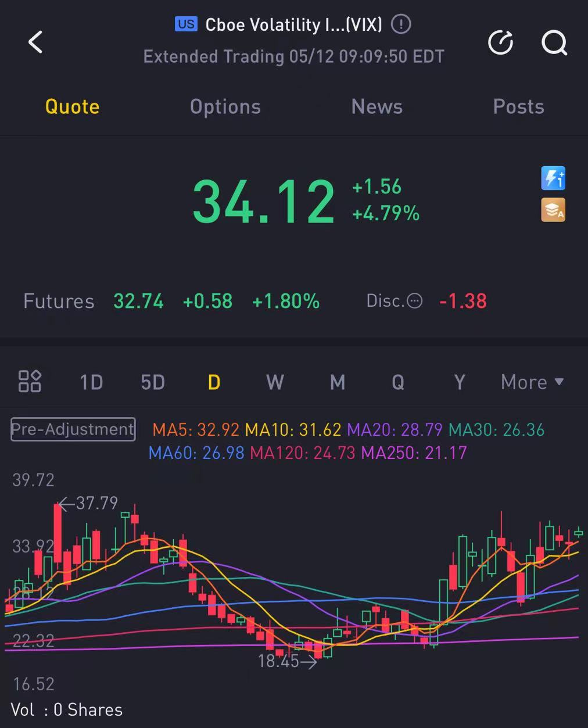Tap the futures change +1.80%
The width and height of the screenshot is (588, 728).
point(286,302)
